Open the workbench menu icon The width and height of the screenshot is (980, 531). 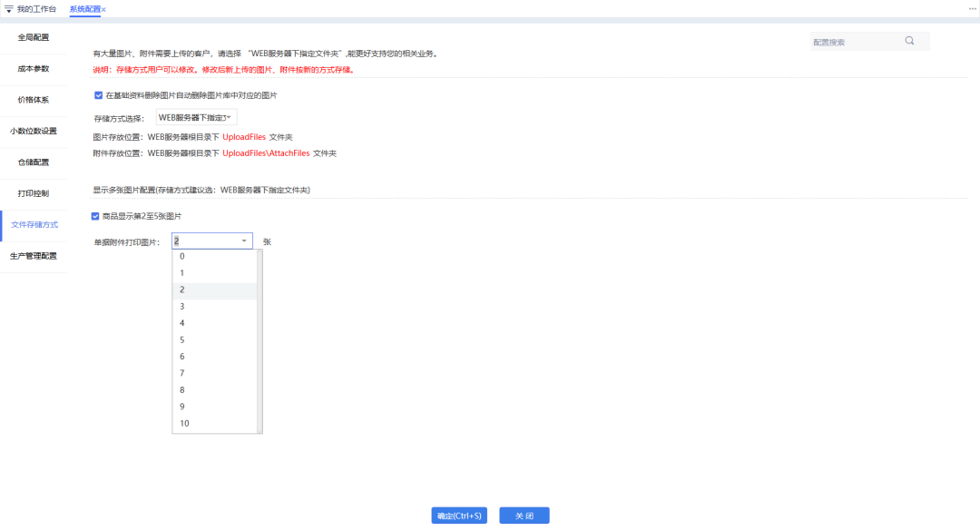(9, 9)
